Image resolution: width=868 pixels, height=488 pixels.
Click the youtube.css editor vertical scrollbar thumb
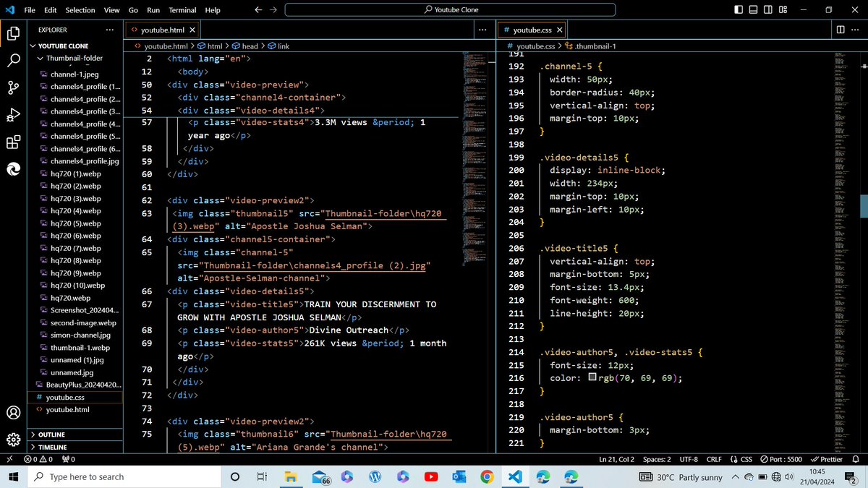point(863,206)
